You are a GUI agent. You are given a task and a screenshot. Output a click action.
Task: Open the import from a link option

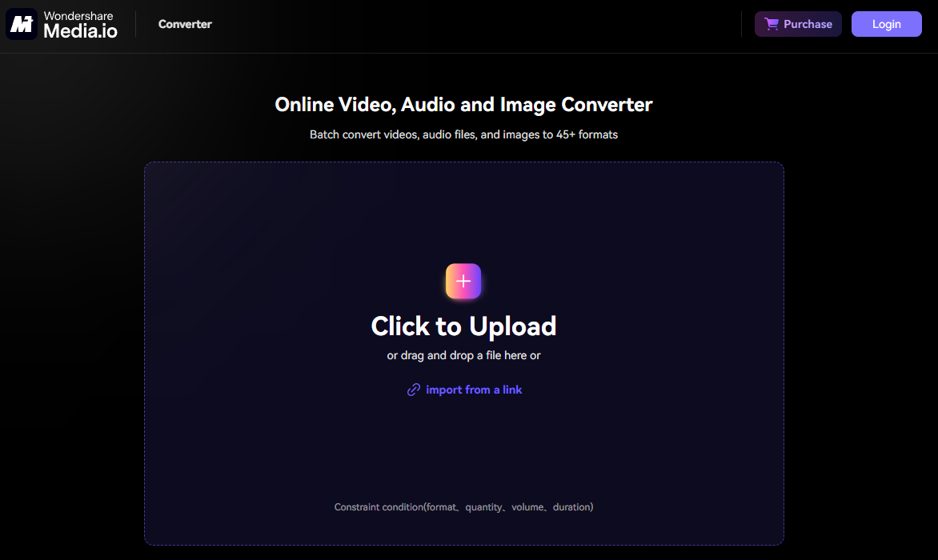tap(473, 390)
